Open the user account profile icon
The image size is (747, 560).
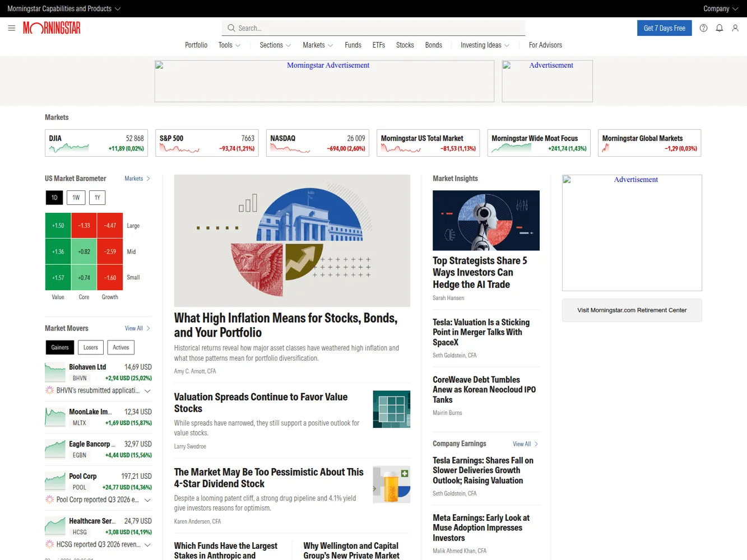[x=735, y=28]
